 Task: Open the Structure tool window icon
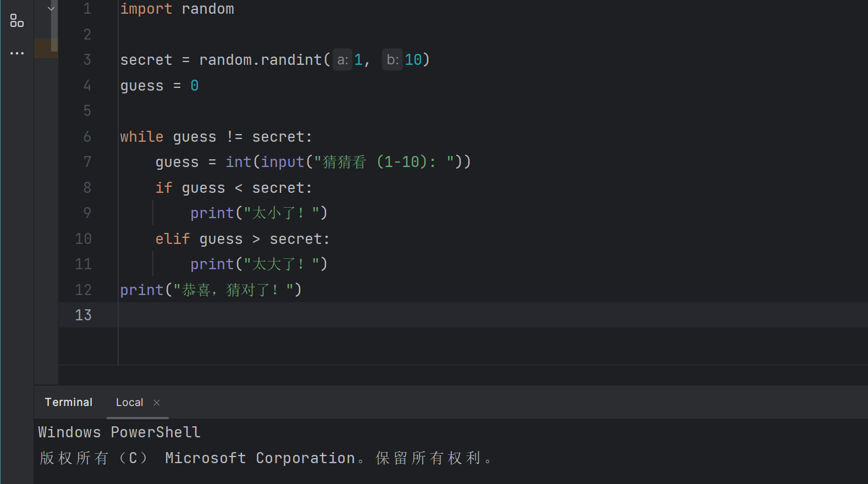pyautogui.click(x=17, y=21)
